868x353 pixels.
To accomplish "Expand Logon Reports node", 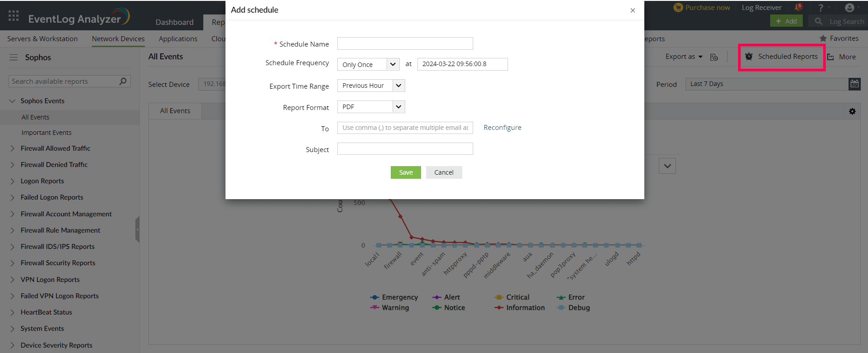I will 12,181.
